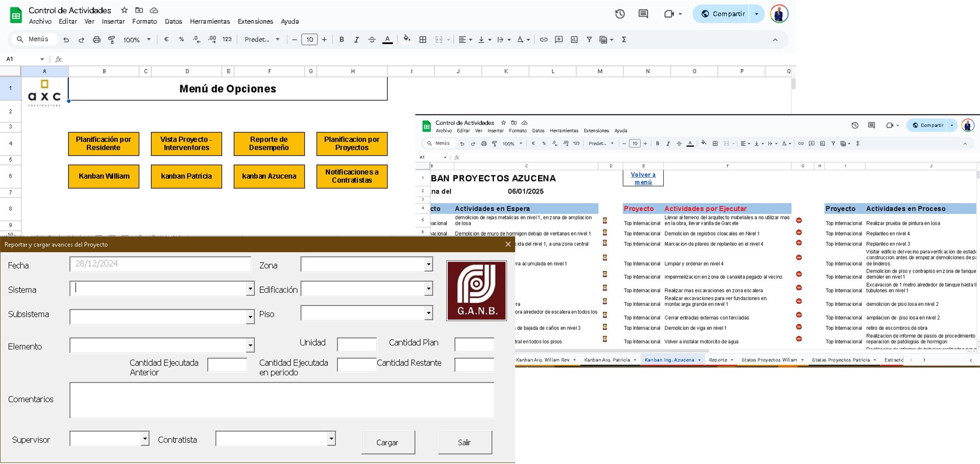The width and height of the screenshot is (980, 464).
Task: Click the Planificación por Residente button
Action: coord(104,143)
